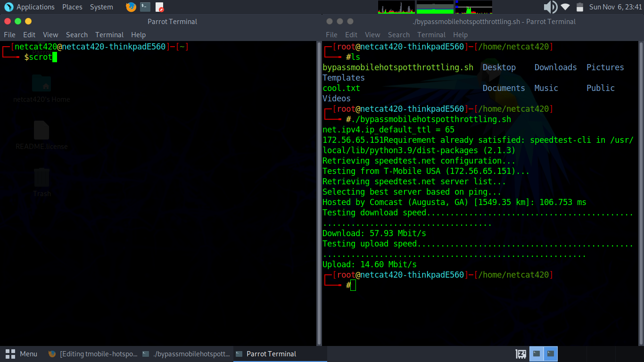Open the volume control applet
Image resolution: width=644 pixels, height=362 pixels.
(550, 7)
